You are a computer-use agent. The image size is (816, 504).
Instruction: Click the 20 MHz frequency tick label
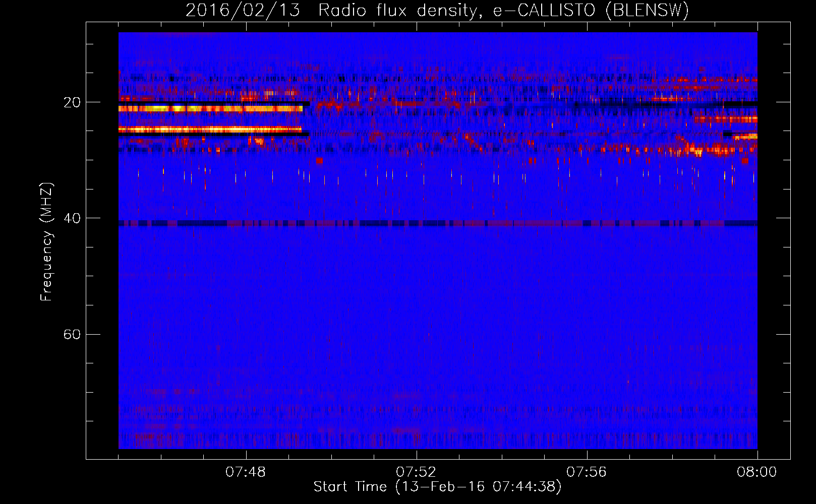[x=72, y=102]
